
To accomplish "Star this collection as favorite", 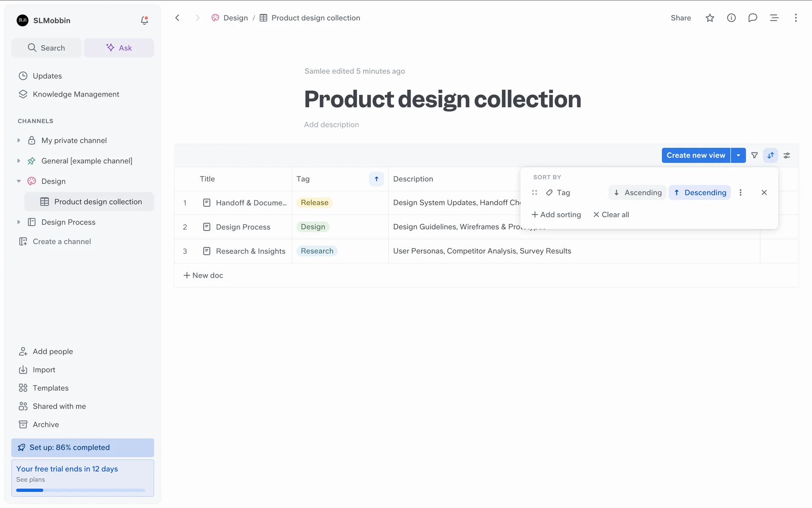I will coord(710,18).
